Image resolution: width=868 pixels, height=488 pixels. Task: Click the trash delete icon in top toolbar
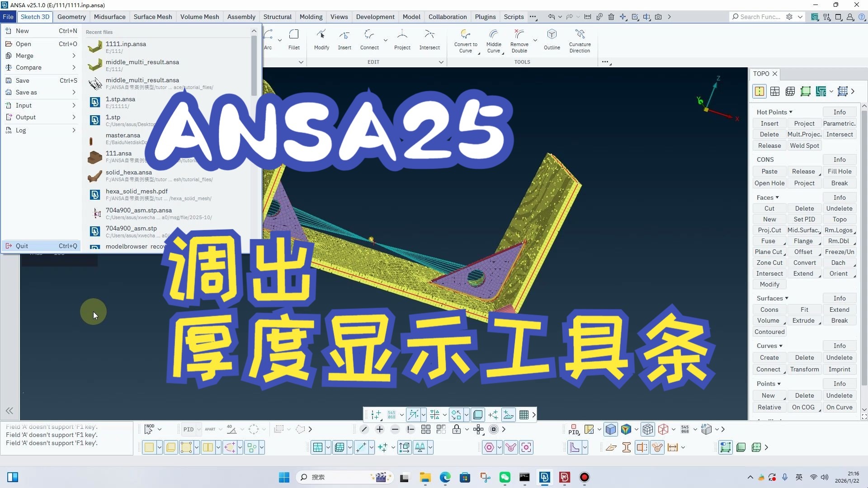point(611,17)
